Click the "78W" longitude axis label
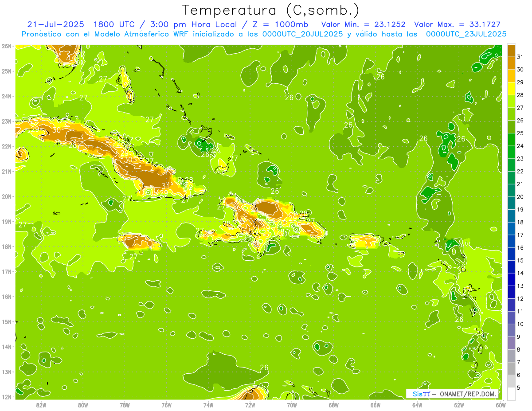The height and width of the screenshot is (411, 532). click(125, 405)
